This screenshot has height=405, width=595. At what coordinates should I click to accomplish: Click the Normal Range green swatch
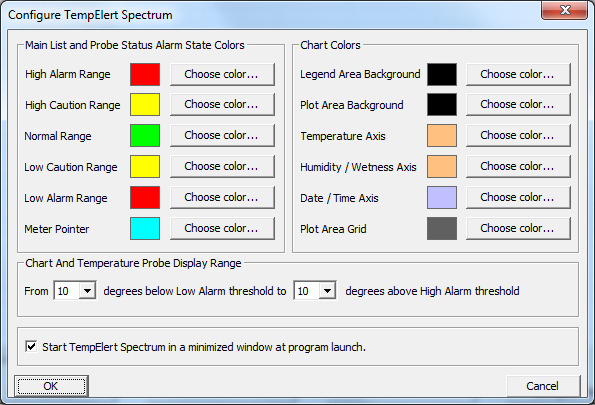click(x=145, y=136)
